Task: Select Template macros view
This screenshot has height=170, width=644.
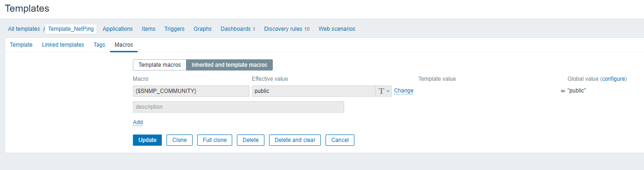Action: click(159, 65)
